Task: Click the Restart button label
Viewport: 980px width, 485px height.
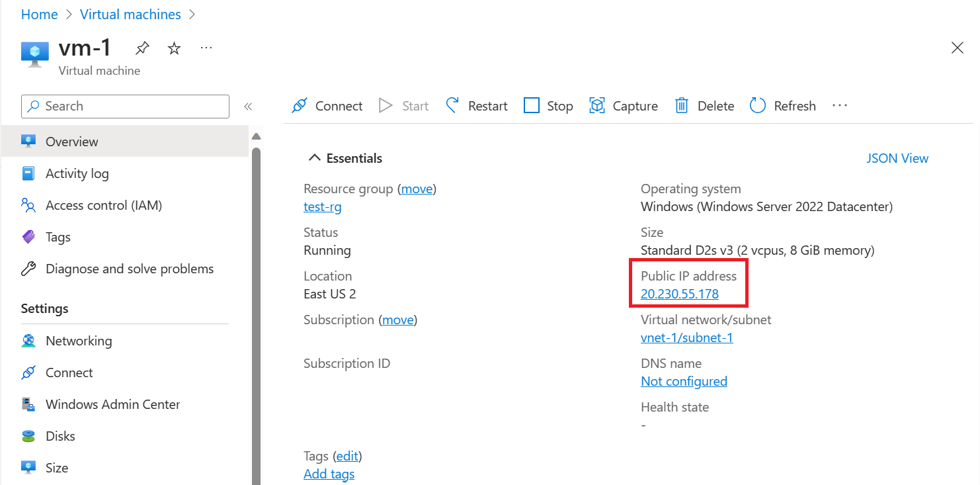Action: pyautogui.click(x=488, y=106)
